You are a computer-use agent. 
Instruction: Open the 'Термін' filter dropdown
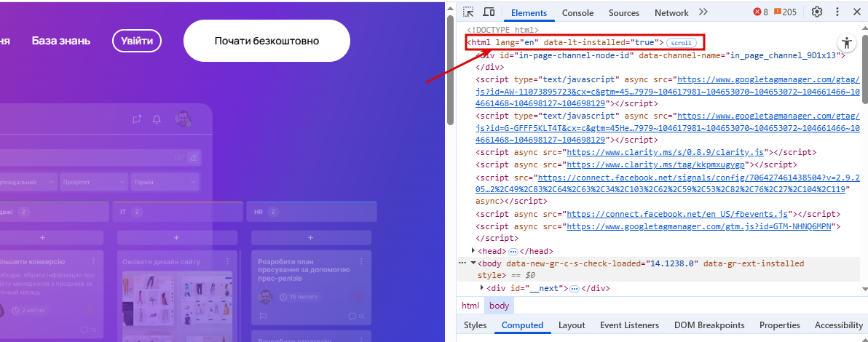(165, 182)
